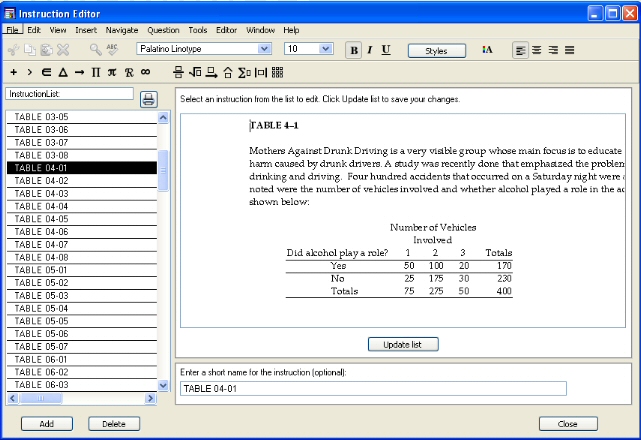Open the uppercase Pi Greek letters palette

96,72
